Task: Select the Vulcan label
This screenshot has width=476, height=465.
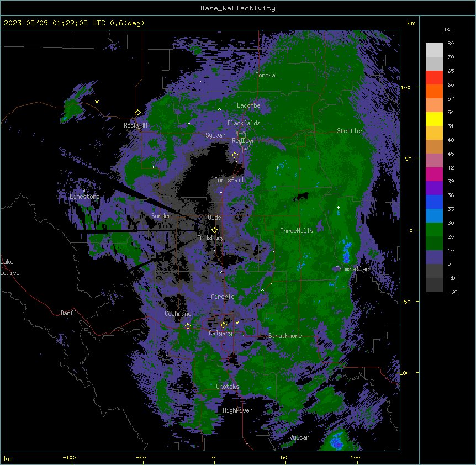Action: (x=299, y=437)
